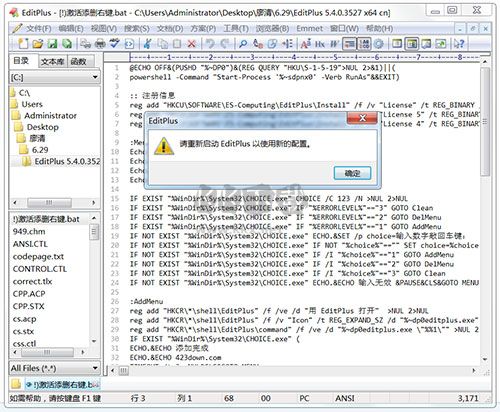
Task: Save the file using the floppy icon
Action: pos(53,44)
